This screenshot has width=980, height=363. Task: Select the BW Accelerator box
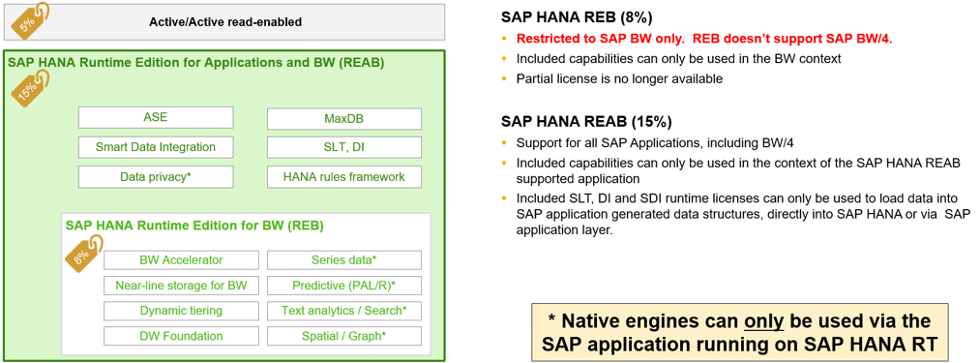pyautogui.click(x=181, y=259)
